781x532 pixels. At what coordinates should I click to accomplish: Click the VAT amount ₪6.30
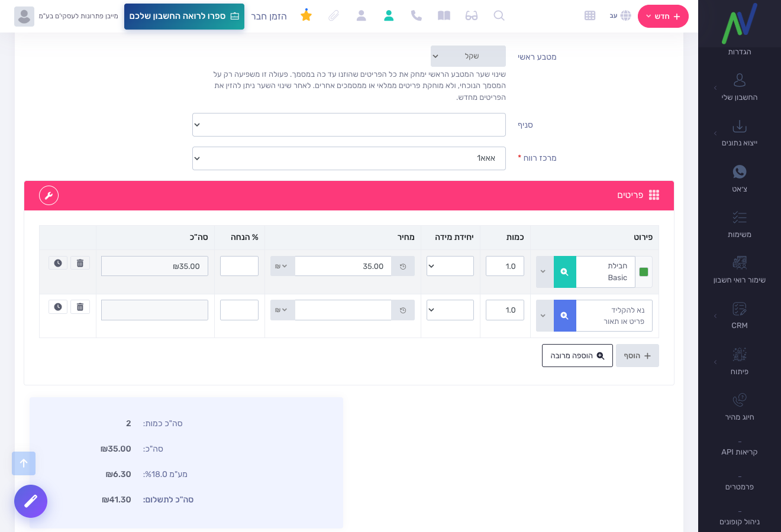118,474
